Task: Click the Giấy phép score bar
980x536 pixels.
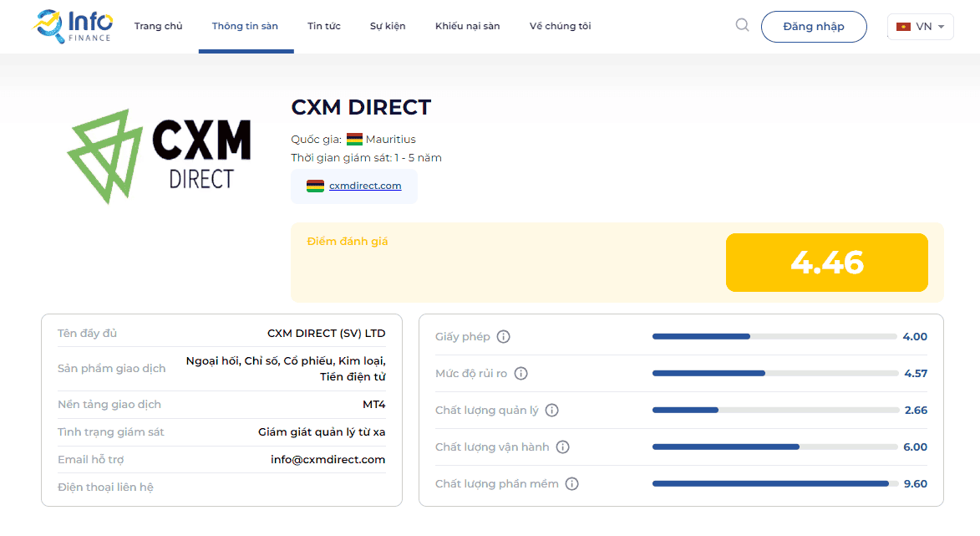Action: [x=774, y=336]
